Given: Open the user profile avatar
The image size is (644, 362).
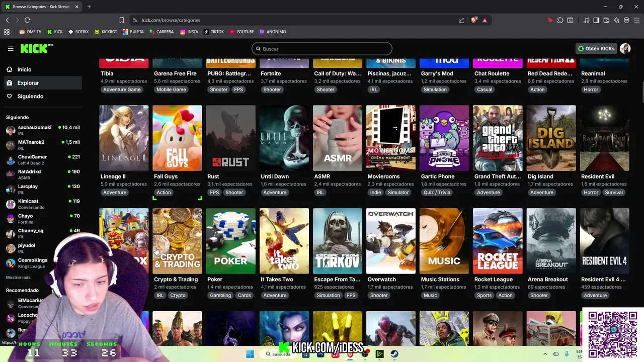Looking at the screenshot, I should point(625,49).
